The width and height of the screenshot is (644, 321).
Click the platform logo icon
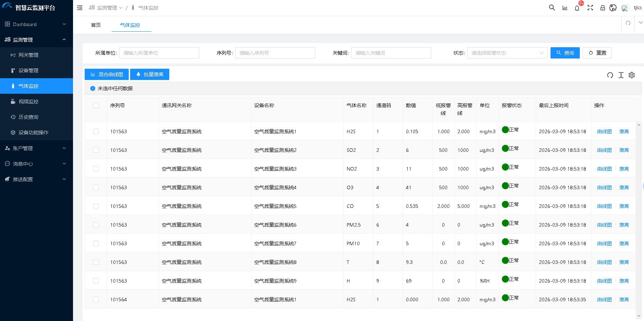coord(7,6)
